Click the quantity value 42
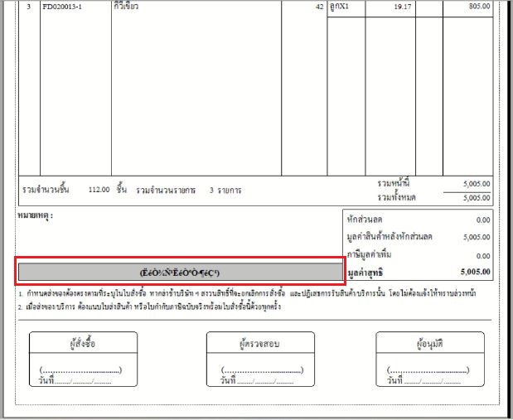 (318, 7)
